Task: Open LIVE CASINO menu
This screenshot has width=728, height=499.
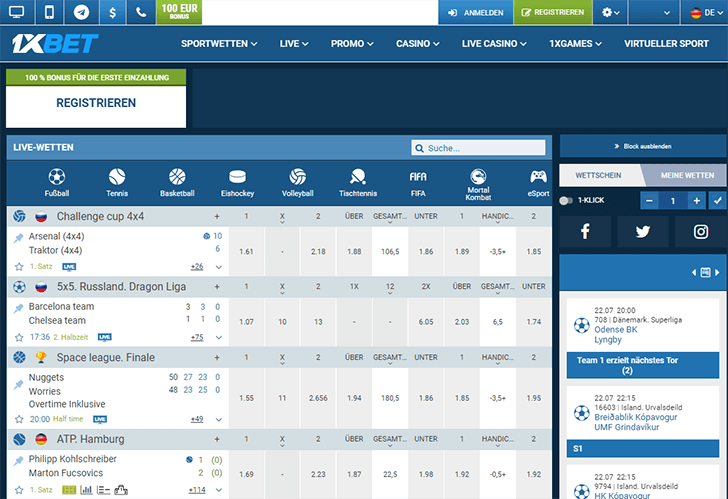Action: click(494, 44)
